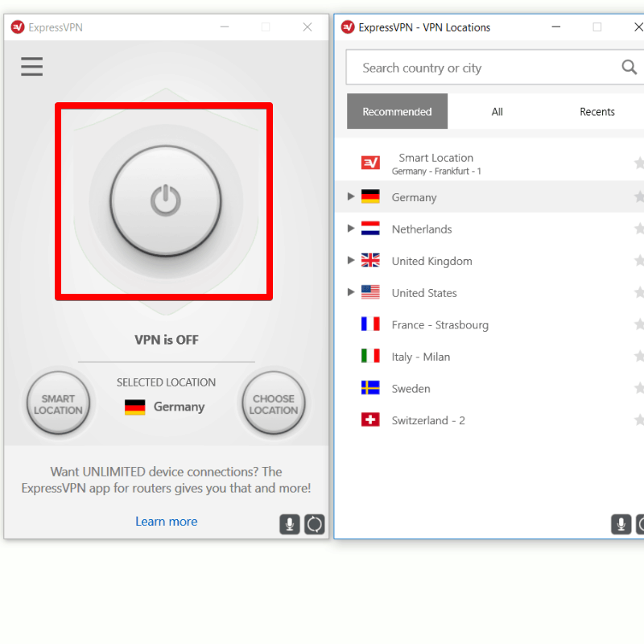Switch to the All locations tab
Viewport: 644px width, 644px height.
[497, 111]
